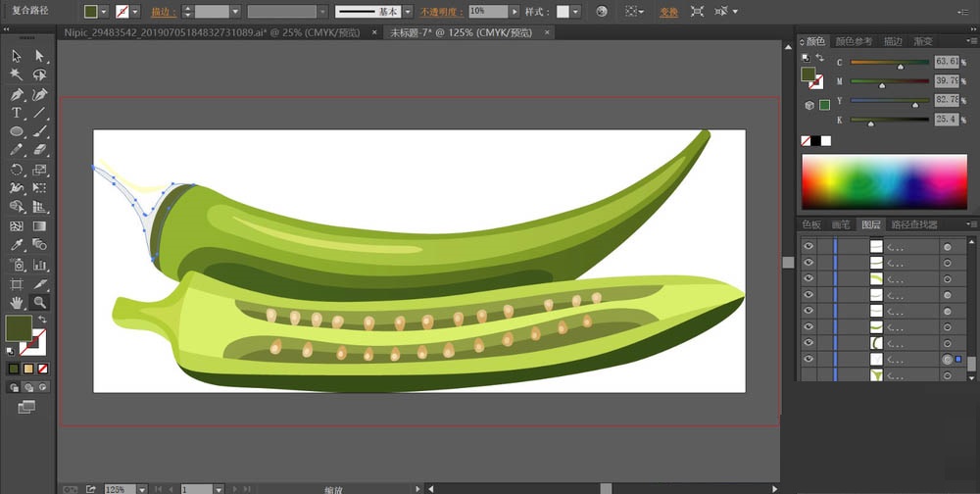Toggle visibility of the bottom layer row
980x494 pixels.
pos(808,375)
